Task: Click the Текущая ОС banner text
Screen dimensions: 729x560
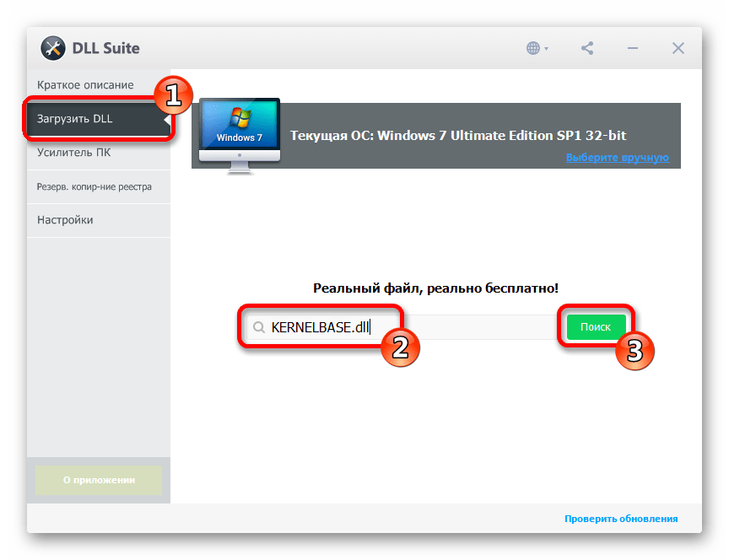Action: (x=458, y=135)
